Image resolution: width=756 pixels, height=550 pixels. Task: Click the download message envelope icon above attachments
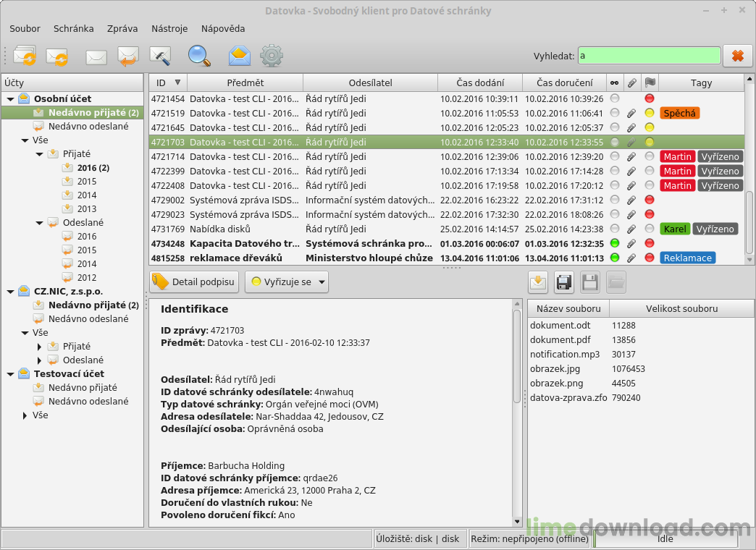(x=538, y=282)
